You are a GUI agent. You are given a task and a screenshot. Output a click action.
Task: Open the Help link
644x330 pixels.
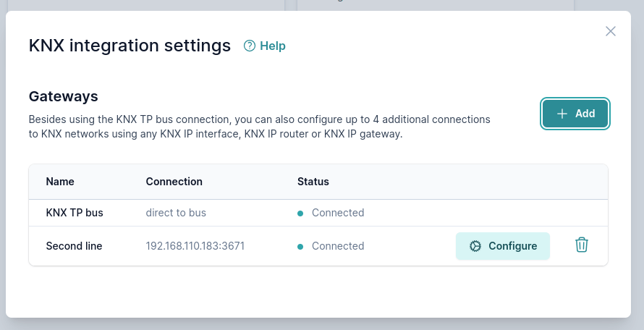point(273,46)
